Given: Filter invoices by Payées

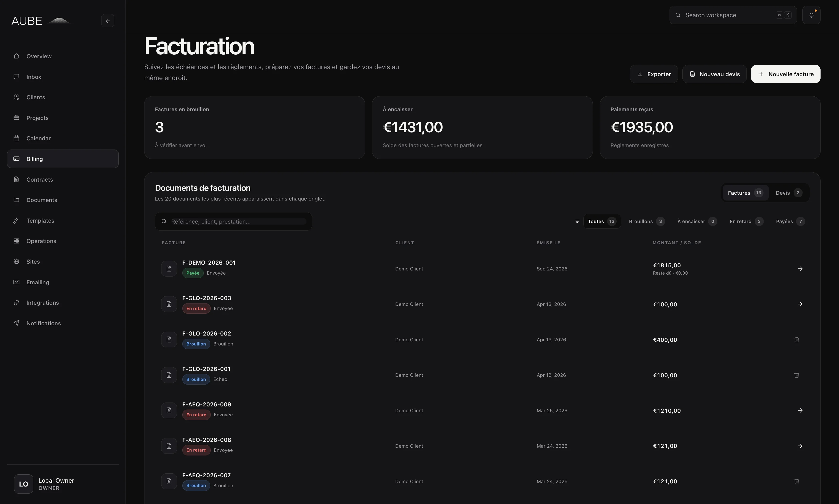Looking at the screenshot, I should point(790,221).
